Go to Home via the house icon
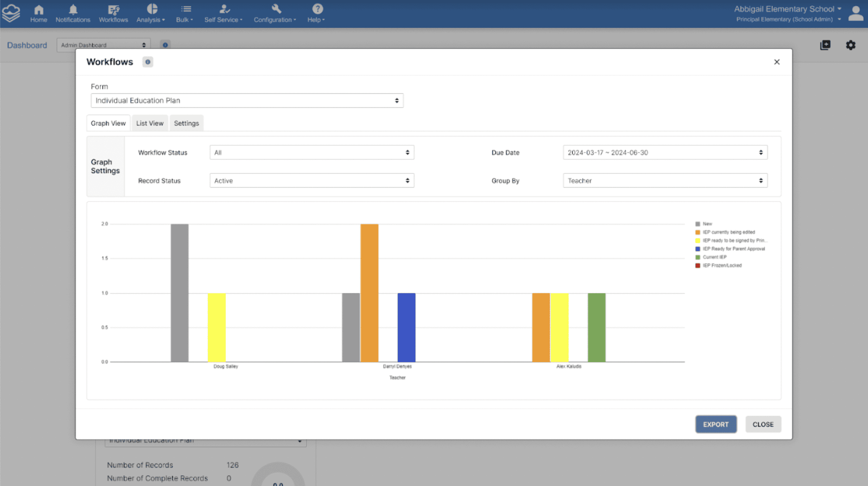 click(x=38, y=13)
